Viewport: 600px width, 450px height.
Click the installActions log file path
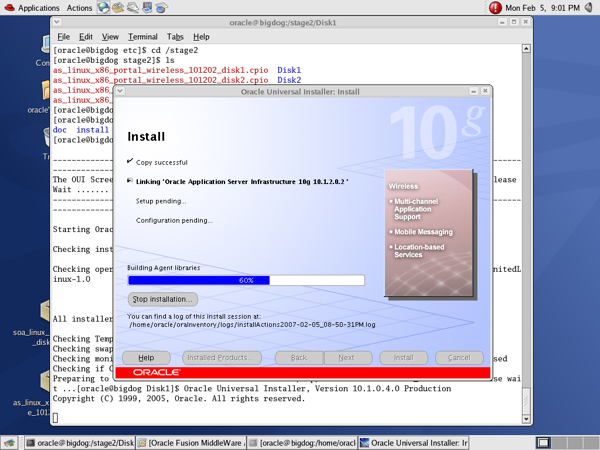coord(252,324)
